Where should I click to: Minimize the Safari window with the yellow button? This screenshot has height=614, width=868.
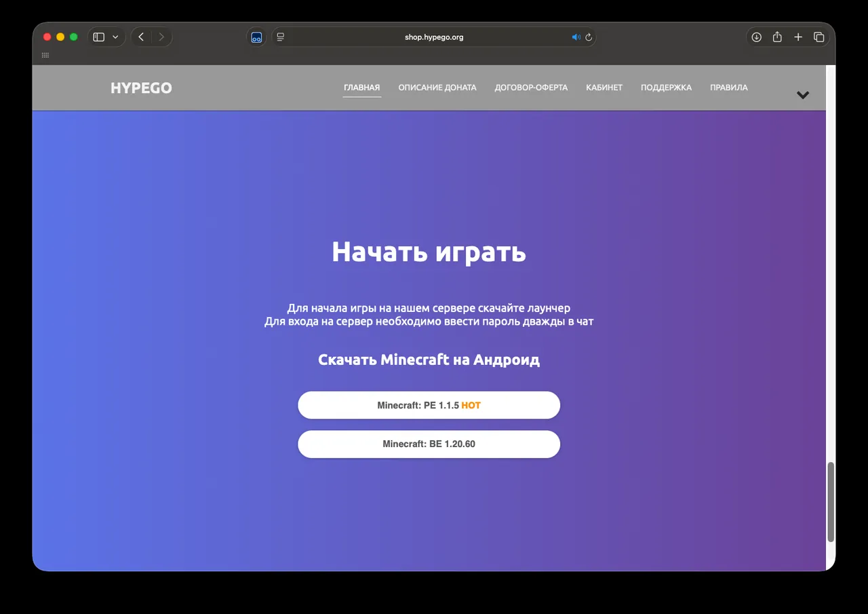click(60, 37)
